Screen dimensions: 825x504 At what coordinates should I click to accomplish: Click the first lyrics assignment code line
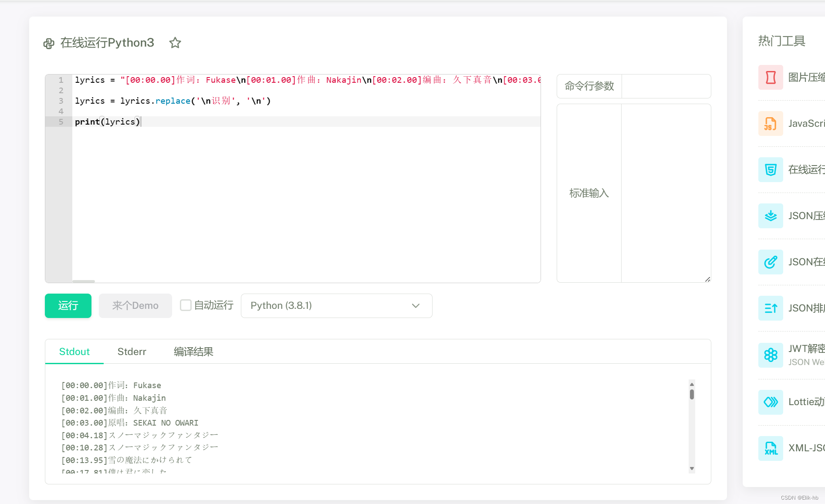[307, 80]
